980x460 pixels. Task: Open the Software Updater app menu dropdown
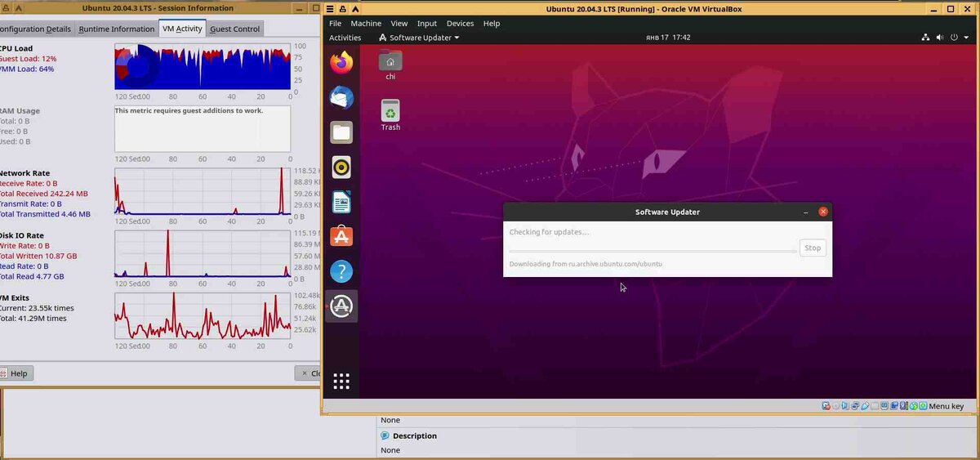(419, 38)
